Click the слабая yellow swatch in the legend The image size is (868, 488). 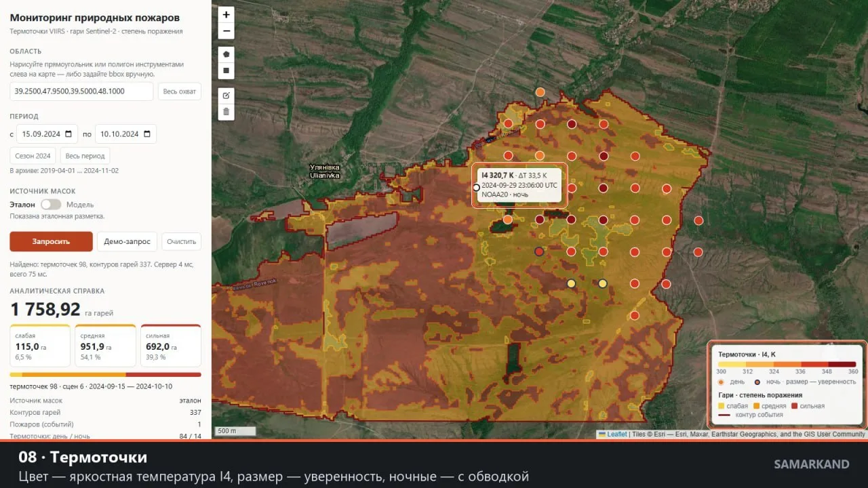(x=722, y=406)
